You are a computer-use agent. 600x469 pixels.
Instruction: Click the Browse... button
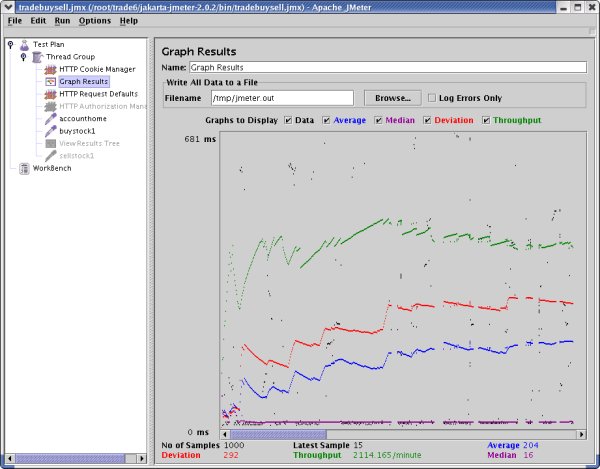tap(392, 98)
